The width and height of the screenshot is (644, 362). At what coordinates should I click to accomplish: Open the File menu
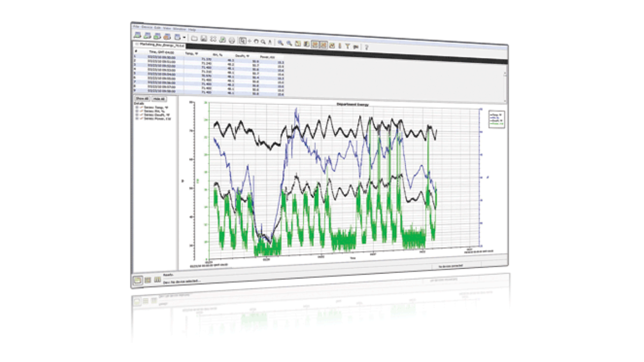[136, 26]
